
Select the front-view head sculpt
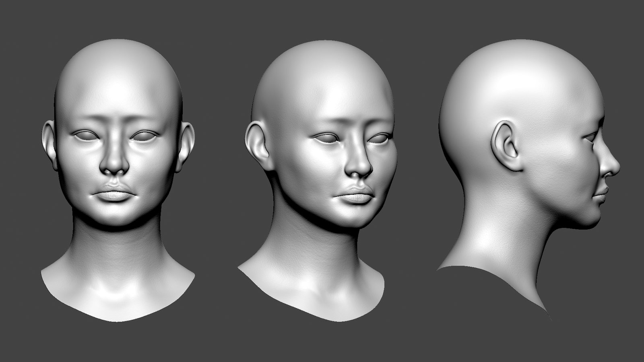pos(118,180)
